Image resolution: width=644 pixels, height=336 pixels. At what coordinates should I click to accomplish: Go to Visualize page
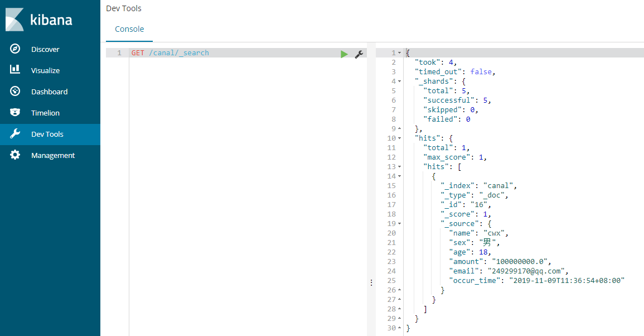coord(45,71)
